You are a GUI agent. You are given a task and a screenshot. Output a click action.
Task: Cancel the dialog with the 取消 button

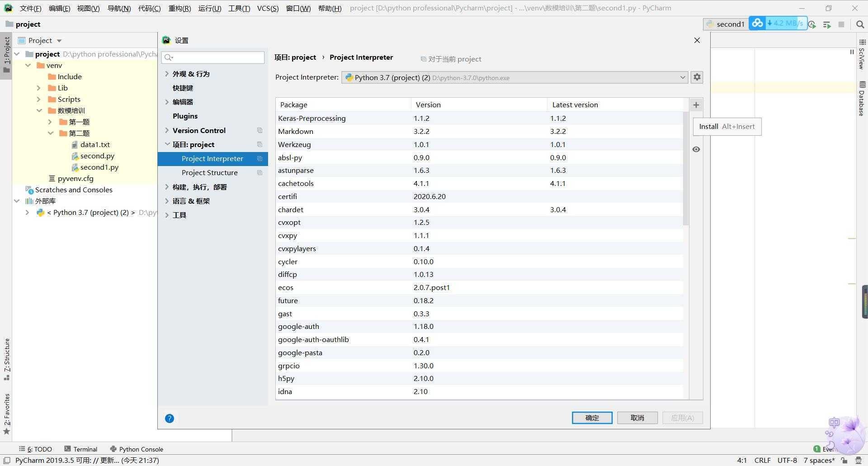tap(637, 418)
